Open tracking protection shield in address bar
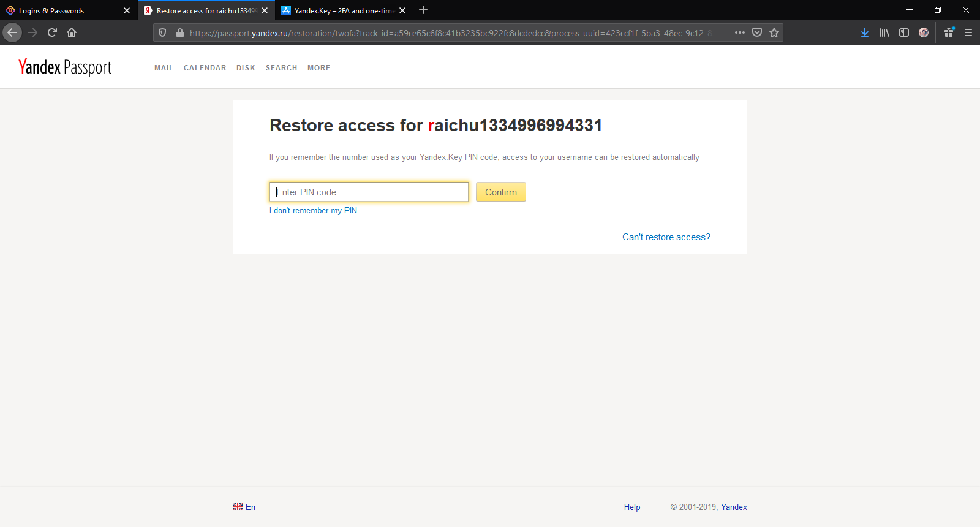Screen dimensions: 980x527 [x=162, y=32]
